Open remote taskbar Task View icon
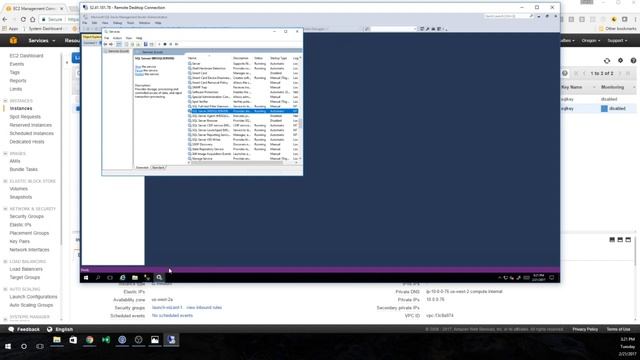The image size is (640, 360). click(x=110, y=278)
